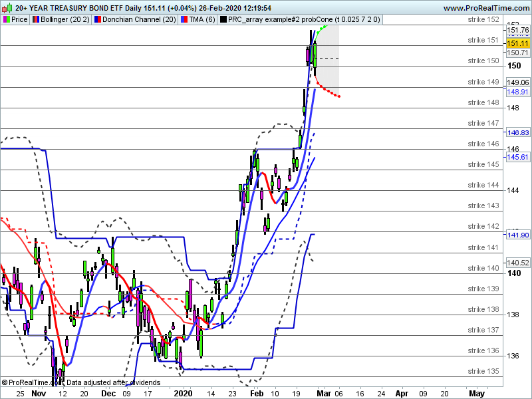Open the Donchian Channel (20) indicator label
This screenshot has height=399, width=532.
click(139, 20)
